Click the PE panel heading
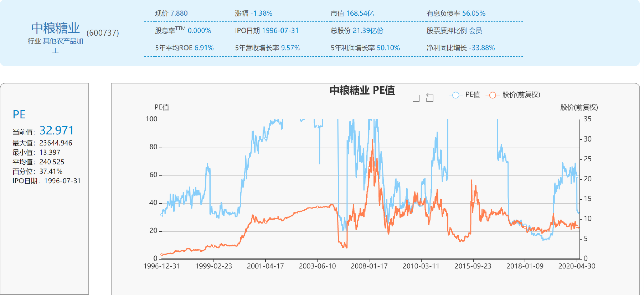The width and height of the screenshot is (644, 297). pyautogui.click(x=19, y=114)
